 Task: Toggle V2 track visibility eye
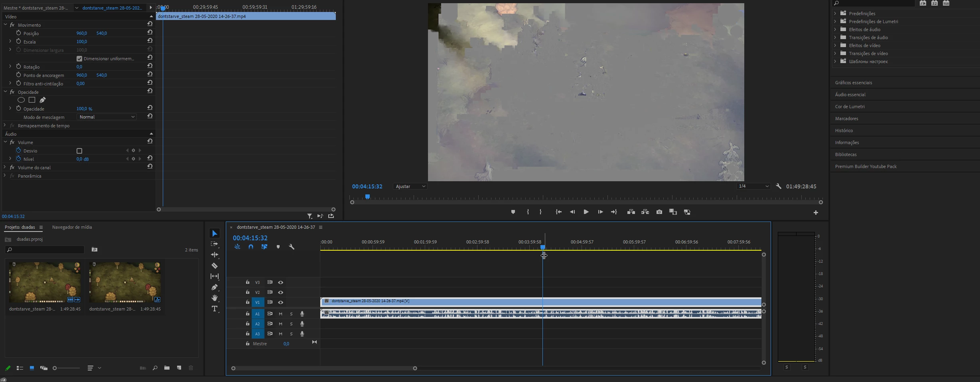point(281,292)
